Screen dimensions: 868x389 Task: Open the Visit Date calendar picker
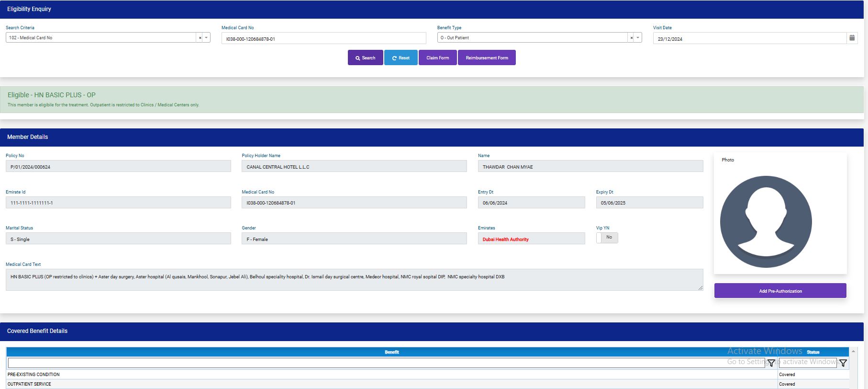point(852,38)
